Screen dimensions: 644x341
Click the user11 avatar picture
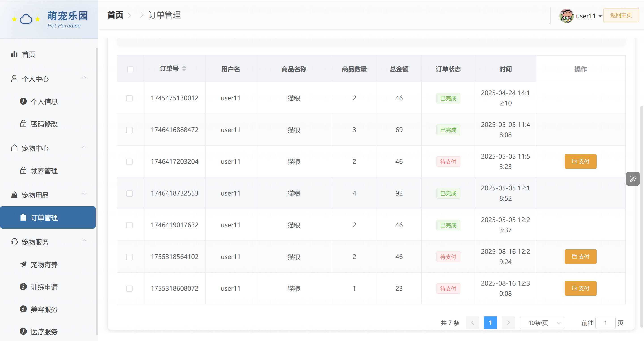[x=566, y=16]
